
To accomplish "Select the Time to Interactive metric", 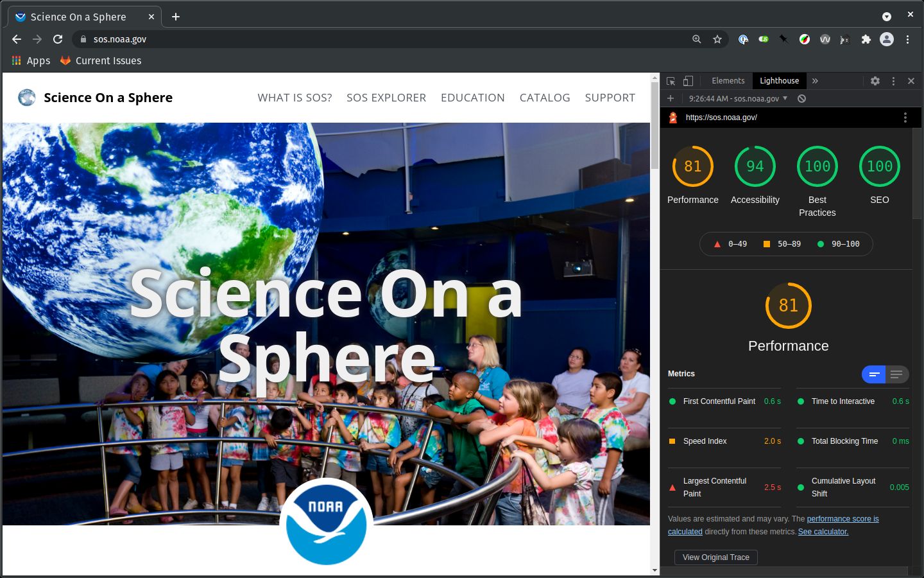I will (x=853, y=401).
